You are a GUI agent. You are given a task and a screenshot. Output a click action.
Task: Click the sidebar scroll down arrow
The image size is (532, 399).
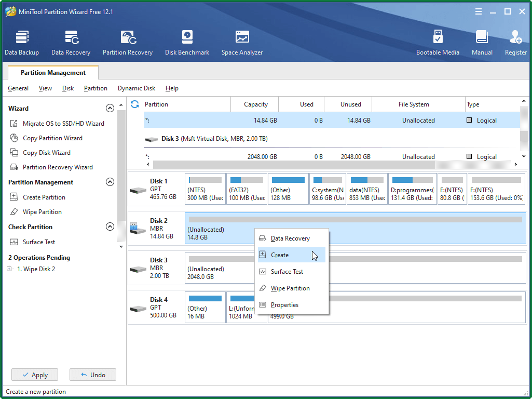(121, 247)
